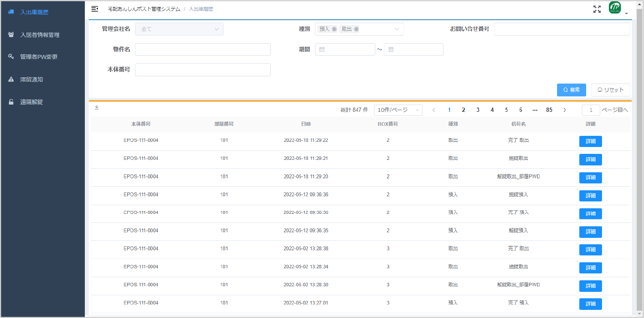This screenshot has width=644, height=318.
Task: Open 遠隔解錠 sidebar menu item
Action: pos(31,102)
